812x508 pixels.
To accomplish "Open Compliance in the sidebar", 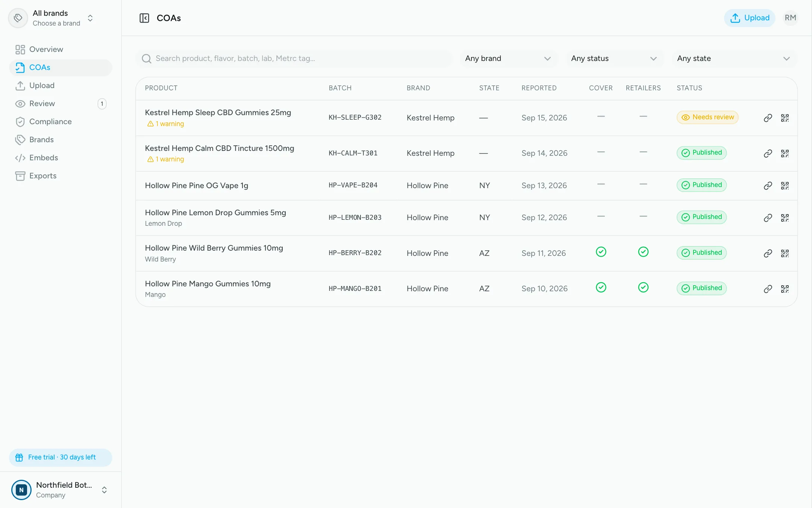I will pyautogui.click(x=61, y=122).
